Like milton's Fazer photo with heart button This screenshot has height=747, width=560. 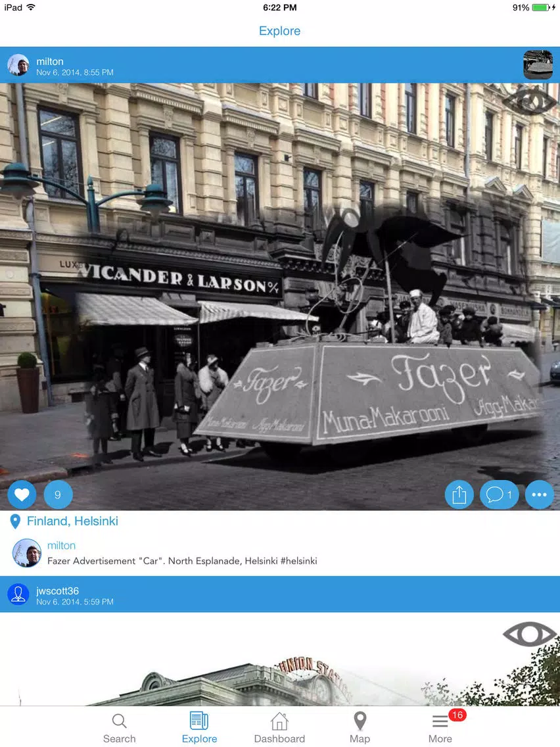[22, 494]
